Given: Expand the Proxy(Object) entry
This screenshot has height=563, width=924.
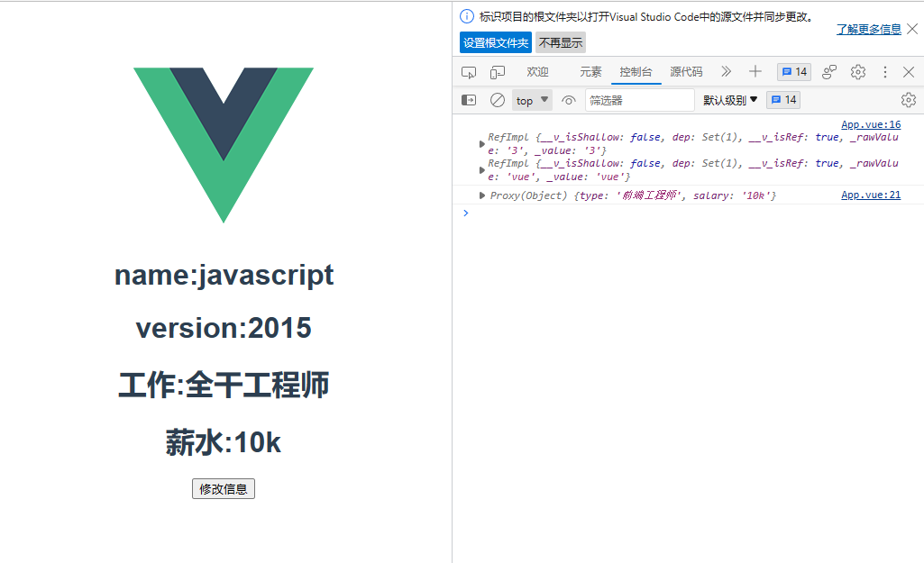Looking at the screenshot, I should (x=482, y=195).
